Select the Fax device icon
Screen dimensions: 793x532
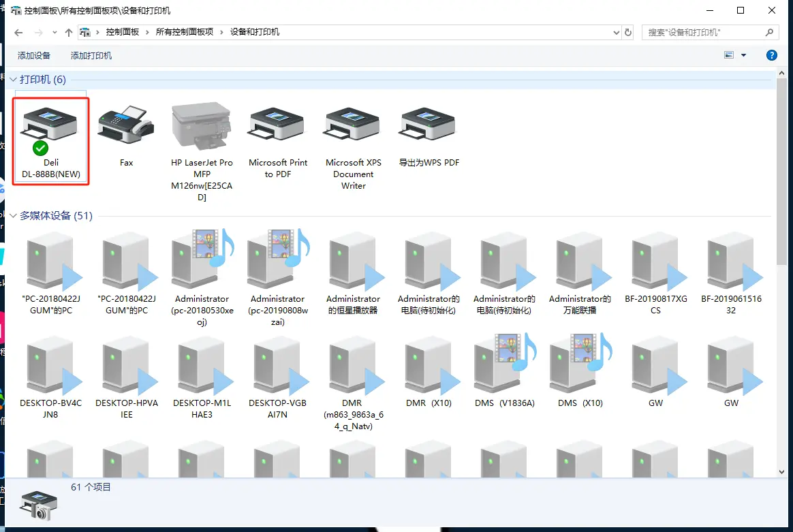point(126,128)
